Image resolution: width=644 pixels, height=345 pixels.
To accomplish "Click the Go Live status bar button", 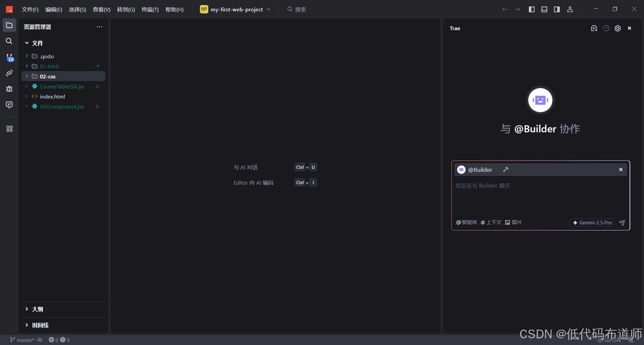I will (609, 340).
